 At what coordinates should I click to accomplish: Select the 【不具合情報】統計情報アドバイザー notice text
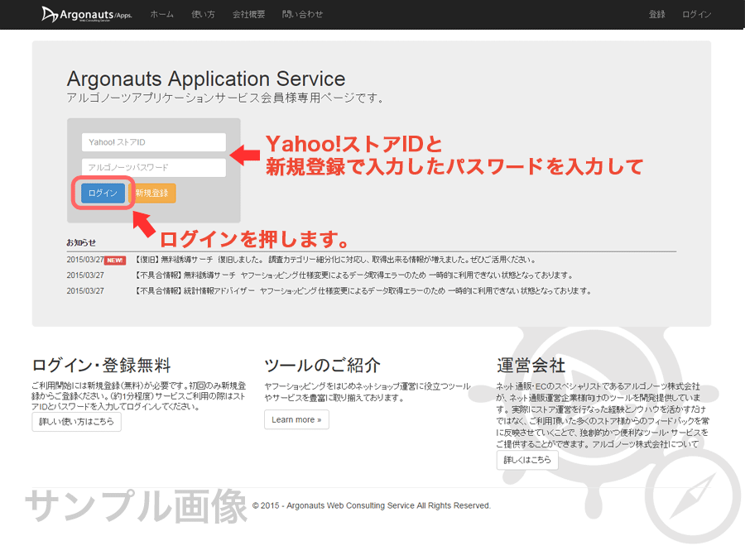coord(363,291)
